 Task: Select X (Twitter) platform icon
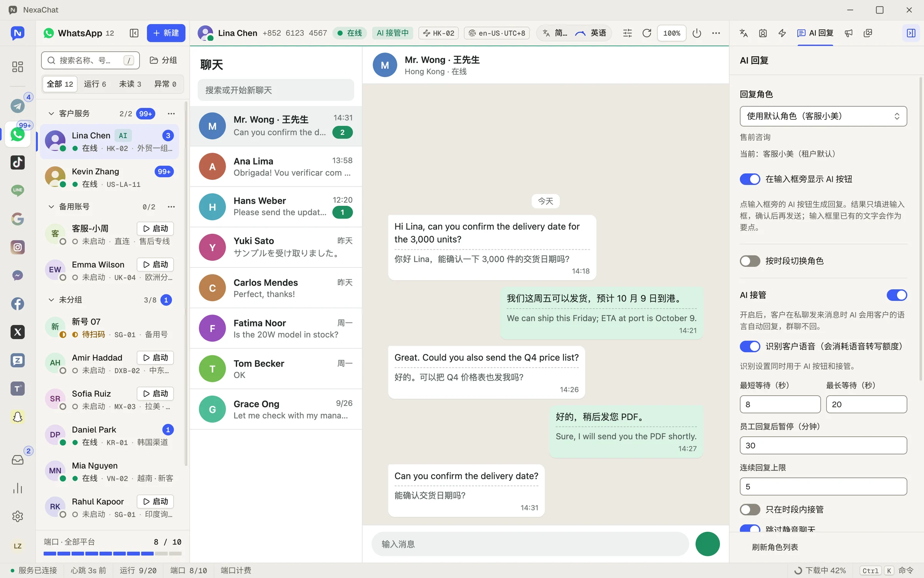point(18,332)
